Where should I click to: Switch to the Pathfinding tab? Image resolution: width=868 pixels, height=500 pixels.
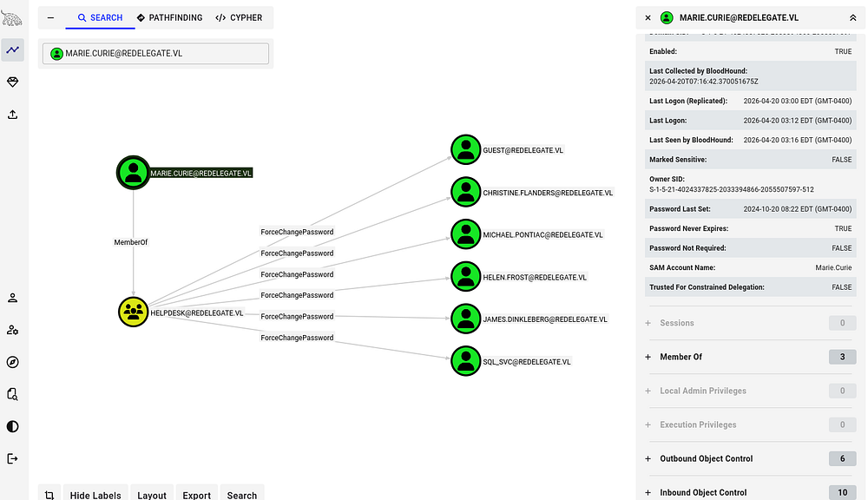170,17
